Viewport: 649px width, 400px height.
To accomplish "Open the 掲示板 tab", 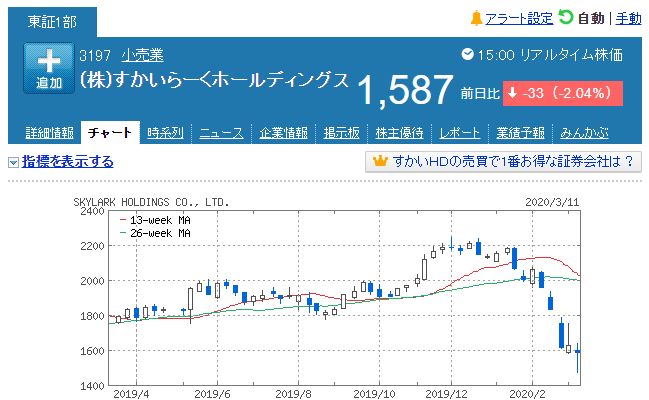I will 341,133.
